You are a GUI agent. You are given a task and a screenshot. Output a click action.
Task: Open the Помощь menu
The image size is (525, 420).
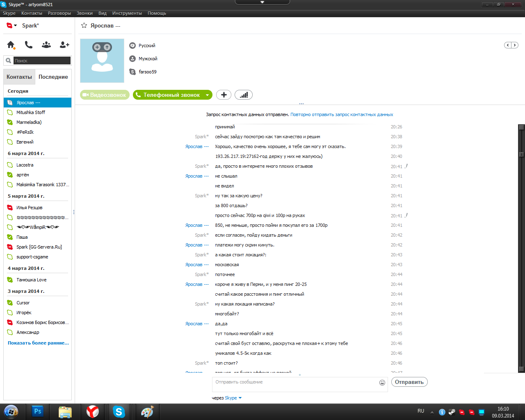point(157,13)
